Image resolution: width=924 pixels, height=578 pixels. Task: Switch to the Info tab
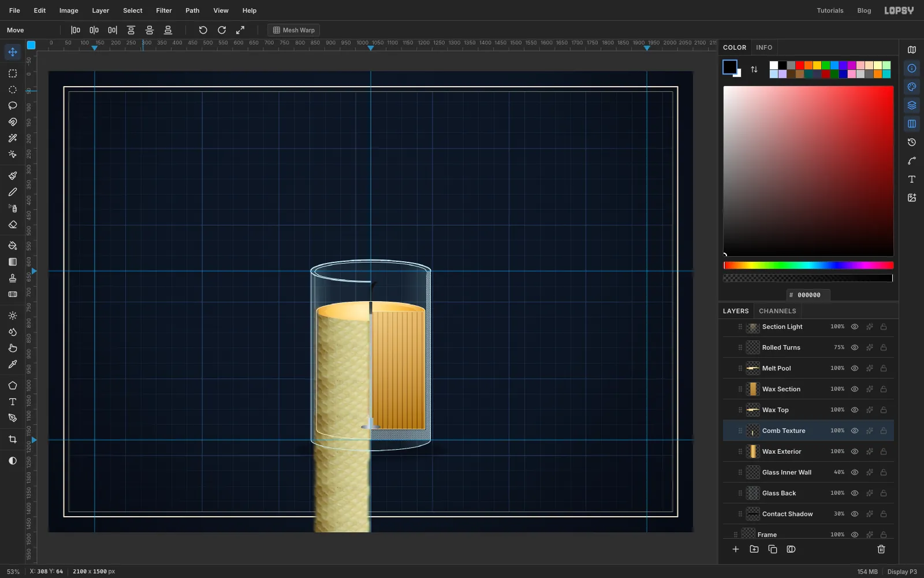764,47
